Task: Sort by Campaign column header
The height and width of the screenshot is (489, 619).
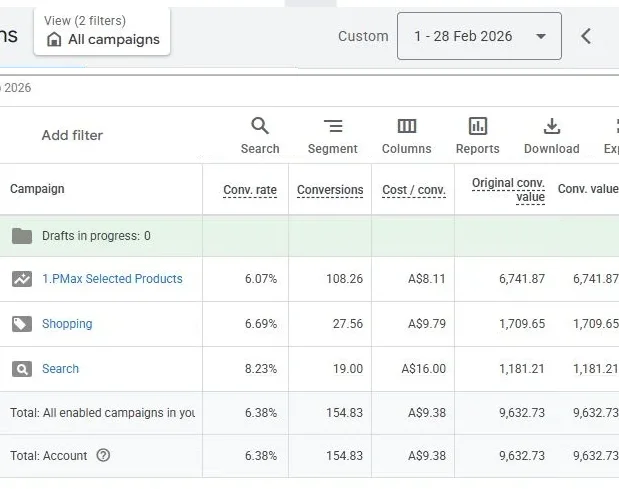Action: (x=37, y=189)
